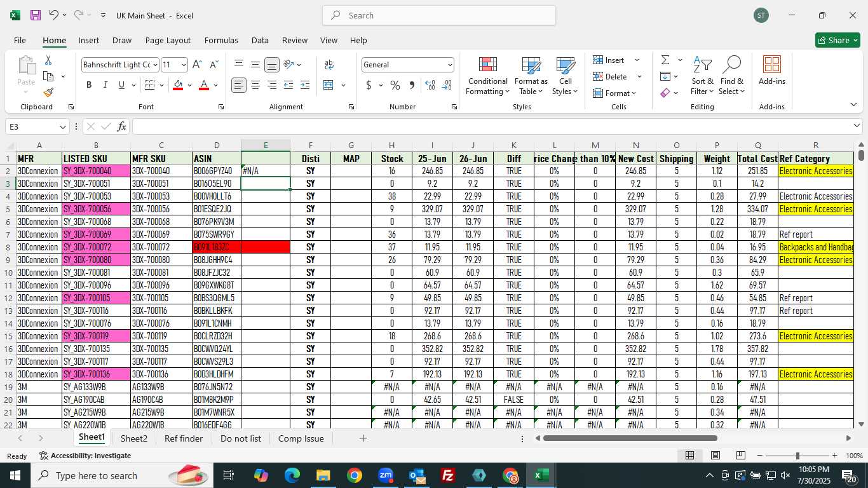The image size is (868, 488).
Task: Click the Decrease Decimal icon
Action: point(447,85)
